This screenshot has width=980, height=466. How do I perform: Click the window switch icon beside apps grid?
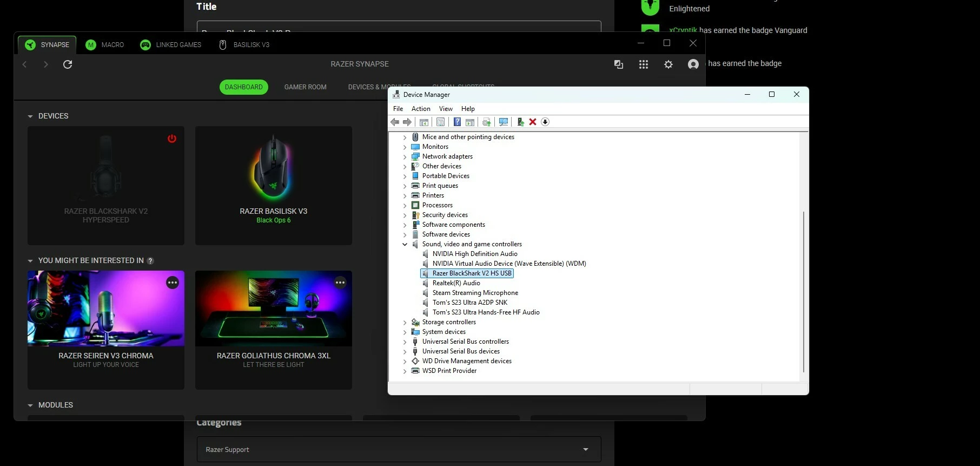(x=619, y=64)
